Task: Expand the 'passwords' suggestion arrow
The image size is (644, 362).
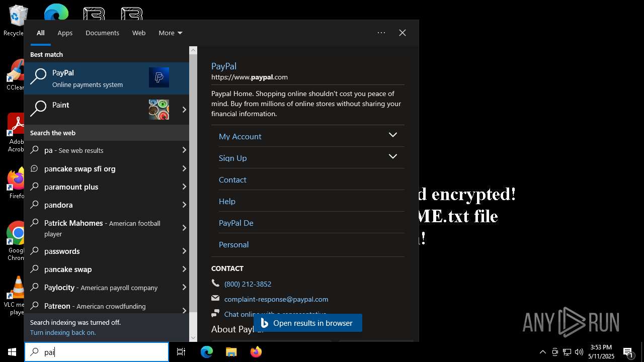Action: coord(184,251)
